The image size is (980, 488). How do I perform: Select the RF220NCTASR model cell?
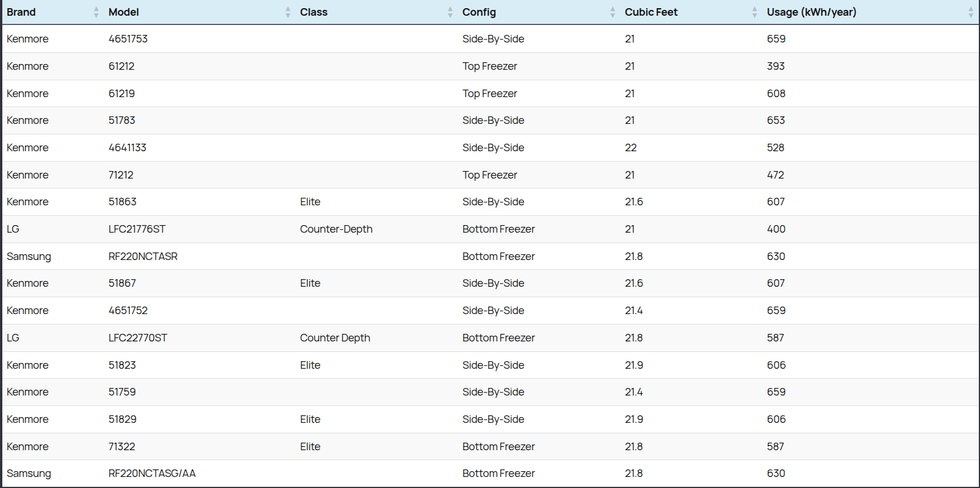[143, 257]
